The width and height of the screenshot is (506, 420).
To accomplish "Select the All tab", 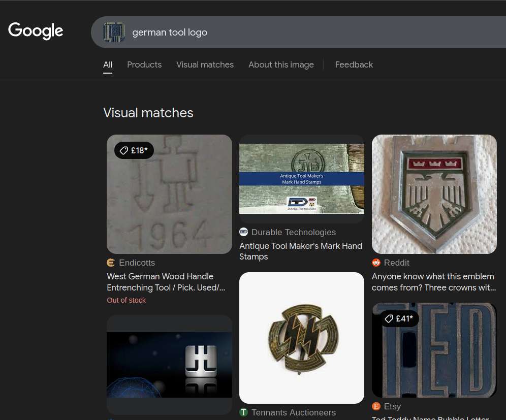I will click(108, 65).
